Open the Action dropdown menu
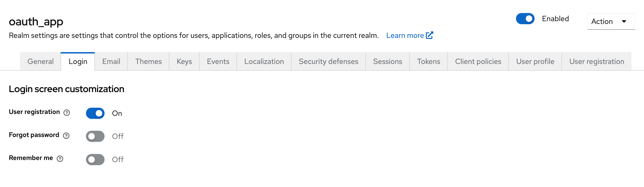644x187 pixels. [x=611, y=22]
